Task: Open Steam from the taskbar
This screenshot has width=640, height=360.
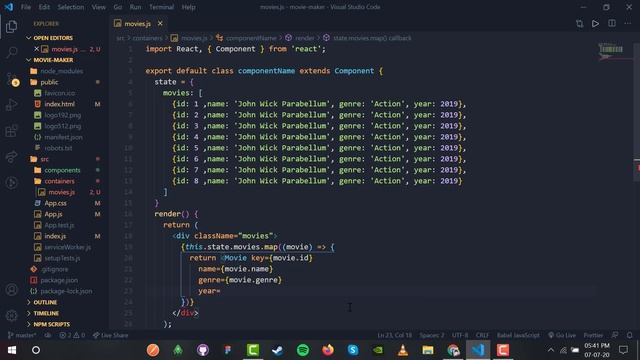Action: [278, 350]
